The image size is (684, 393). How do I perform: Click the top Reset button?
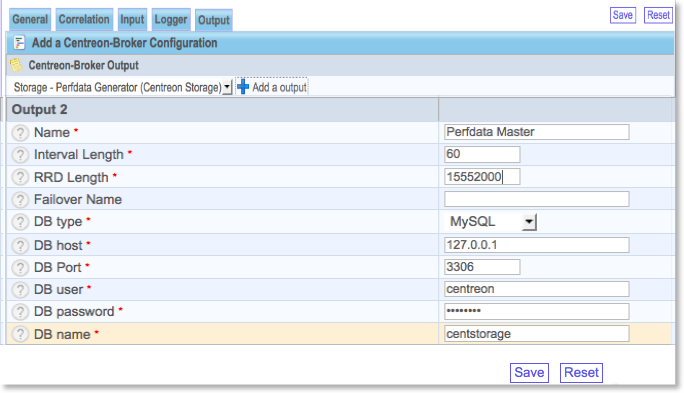pyautogui.click(x=658, y=15)
